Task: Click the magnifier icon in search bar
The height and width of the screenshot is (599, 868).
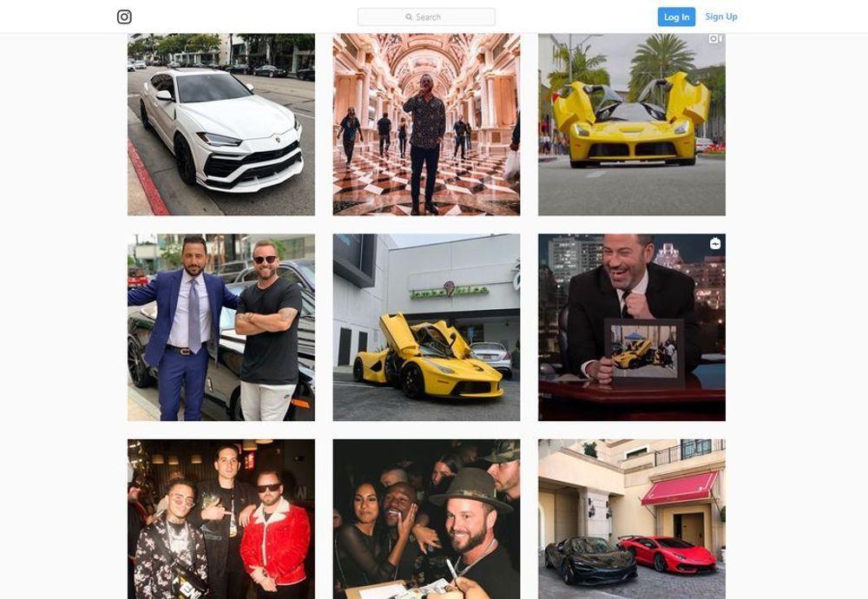Action: pos(409,17)
